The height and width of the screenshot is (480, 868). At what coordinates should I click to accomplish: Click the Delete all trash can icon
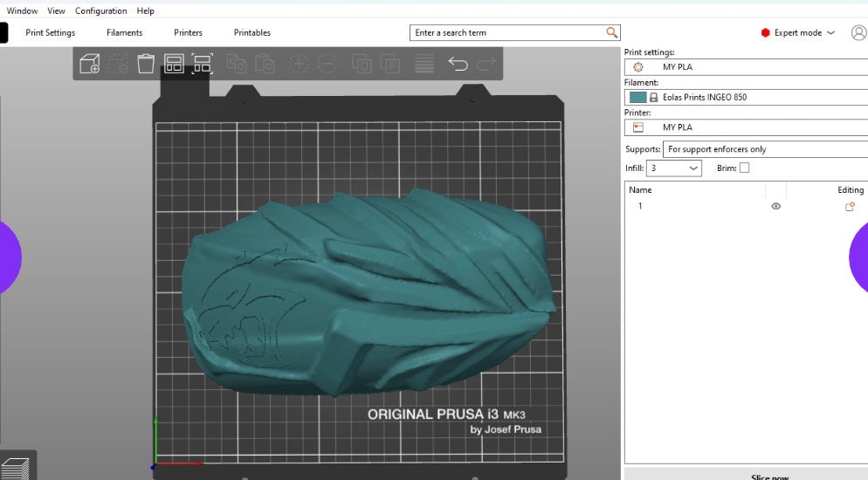click(146, 64)
